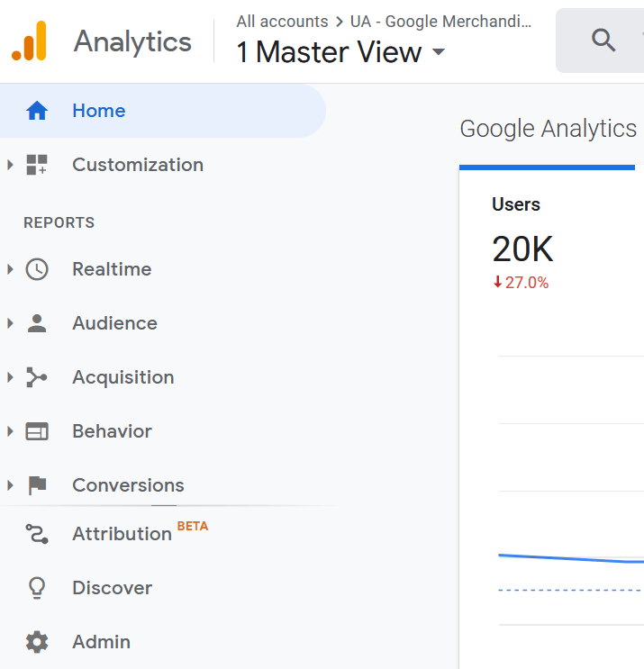Image resolution: width=644 pixels, height=669 pixels.
Task: Select the Attribution menu item
Action: 122,534
